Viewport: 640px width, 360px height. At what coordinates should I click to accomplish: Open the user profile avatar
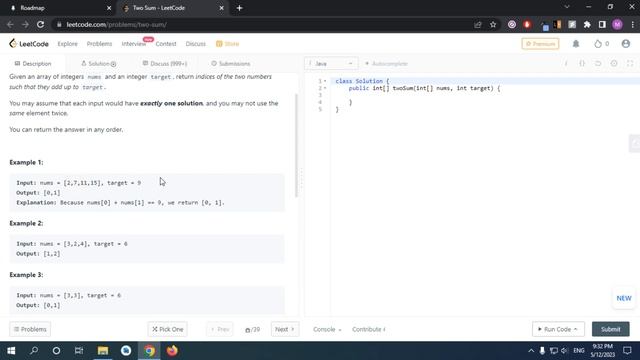pyautogui.click(x=625, y=44)
